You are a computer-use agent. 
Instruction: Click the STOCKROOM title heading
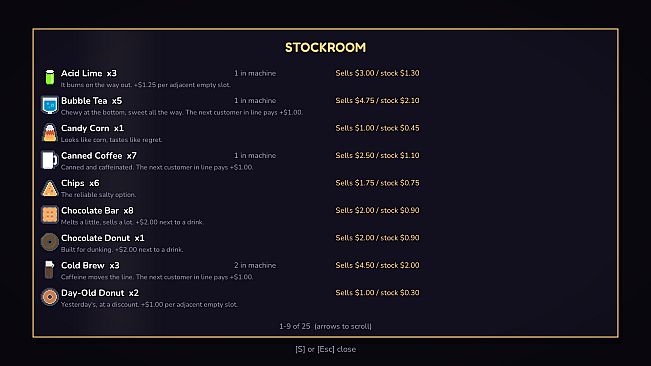pyautogui.click(x=326, y=48)
